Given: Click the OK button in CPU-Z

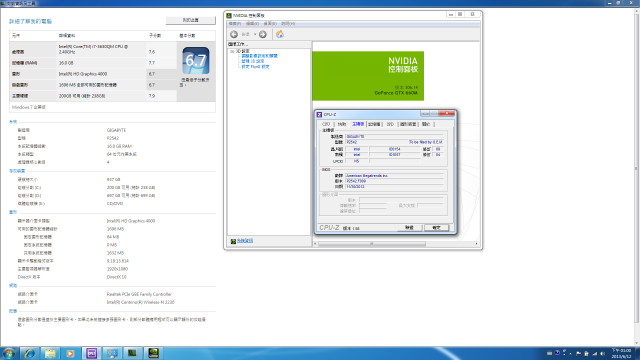Looking at the screenshot, I should tap(436, 228).
